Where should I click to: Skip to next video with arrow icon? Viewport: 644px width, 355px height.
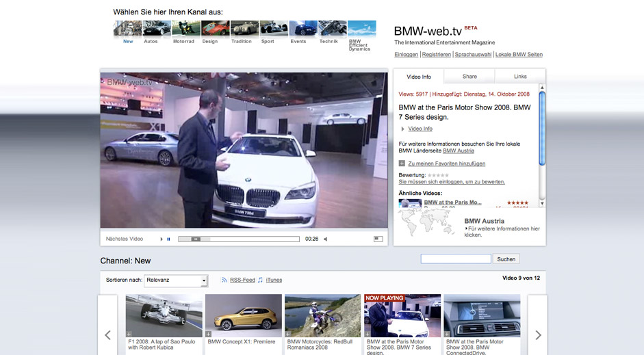(162, 239)
